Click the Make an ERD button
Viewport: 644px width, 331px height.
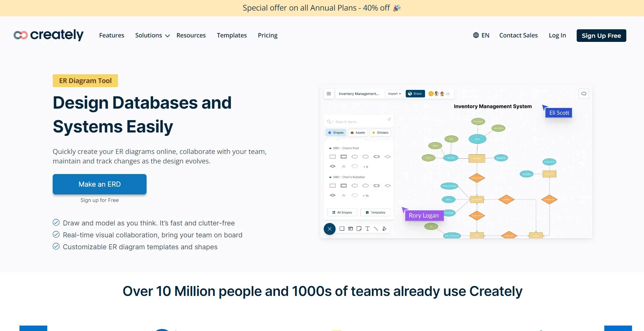pos(100,184)
